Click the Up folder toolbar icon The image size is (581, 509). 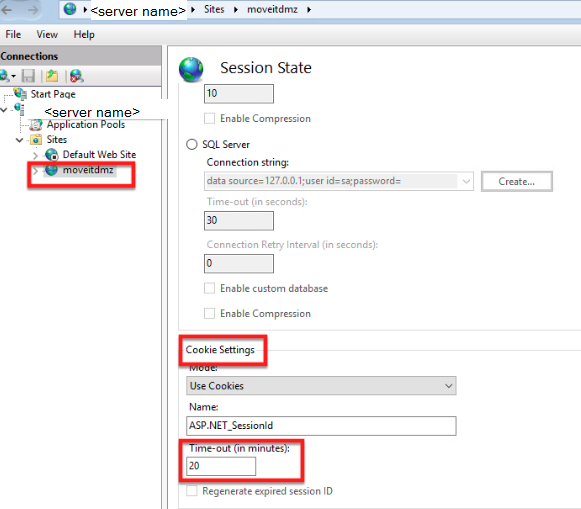tap(52, 76)
